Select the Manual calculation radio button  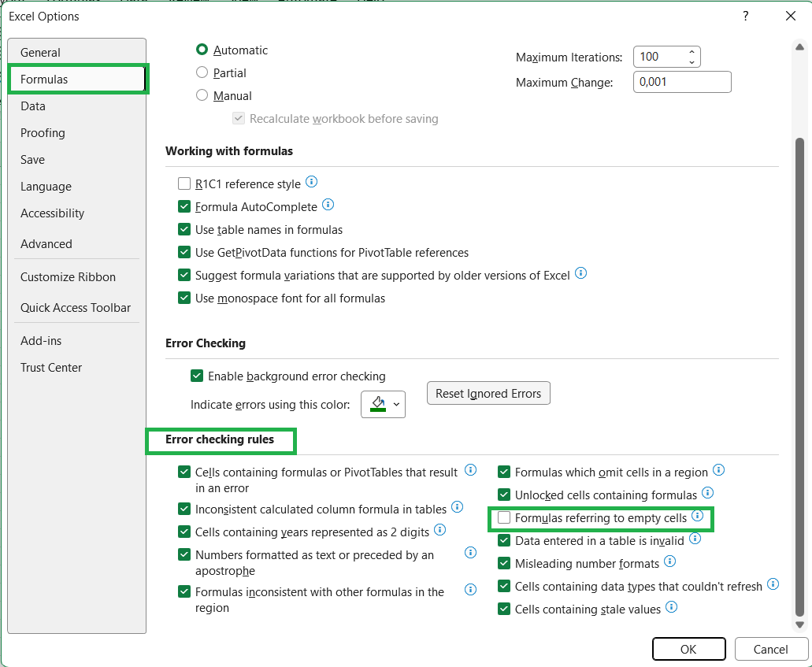(202, 95)
